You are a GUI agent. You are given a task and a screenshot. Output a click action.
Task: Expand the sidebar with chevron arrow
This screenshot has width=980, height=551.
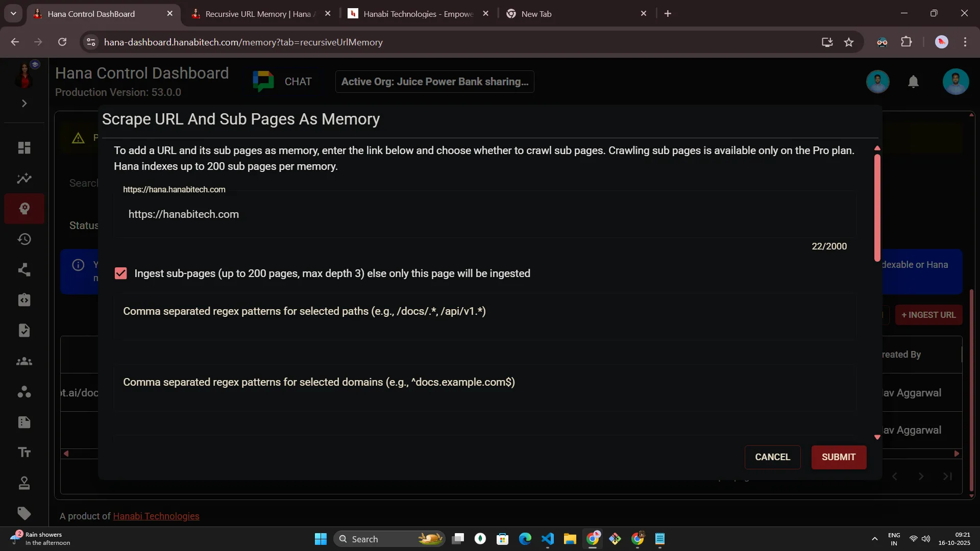[24, 104]
